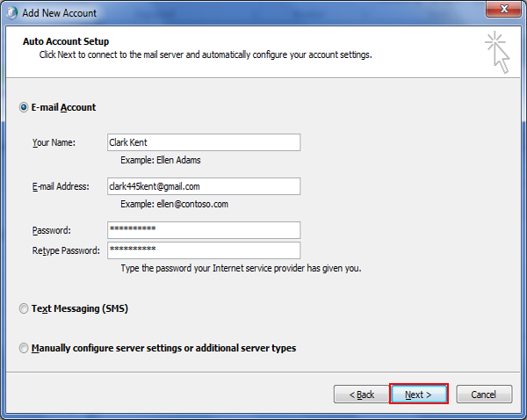Choose the Text Messaging (SMS) option
527x420 pixels.
point(24,308)
